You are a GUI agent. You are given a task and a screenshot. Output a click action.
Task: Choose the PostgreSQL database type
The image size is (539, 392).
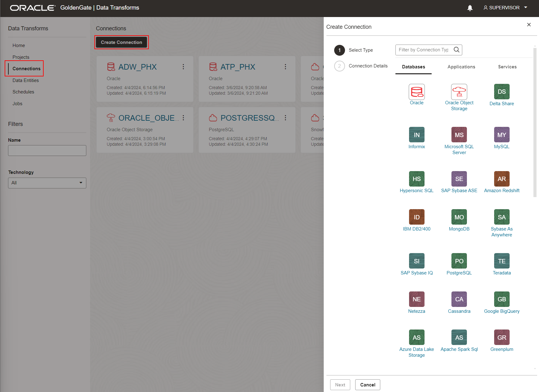pyautogui.click(x=459, y=261)
